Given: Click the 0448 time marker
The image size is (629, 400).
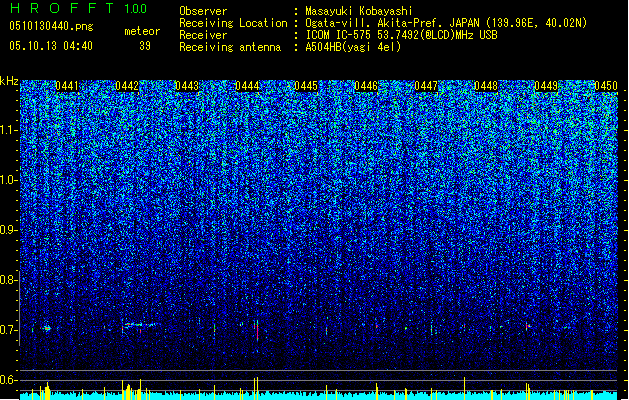Looking at the screenshot, I should tap(486, 86).
